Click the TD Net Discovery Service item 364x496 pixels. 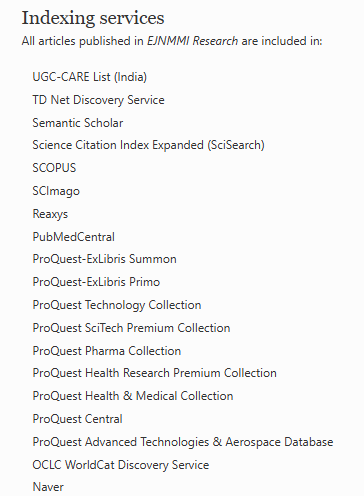(x=98, y=100)
